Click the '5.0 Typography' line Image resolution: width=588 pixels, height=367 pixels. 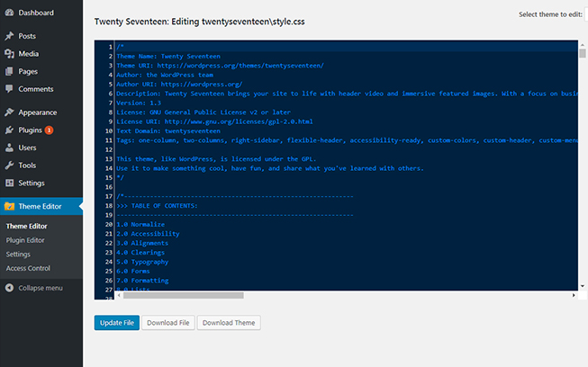(x=142, y=262)
